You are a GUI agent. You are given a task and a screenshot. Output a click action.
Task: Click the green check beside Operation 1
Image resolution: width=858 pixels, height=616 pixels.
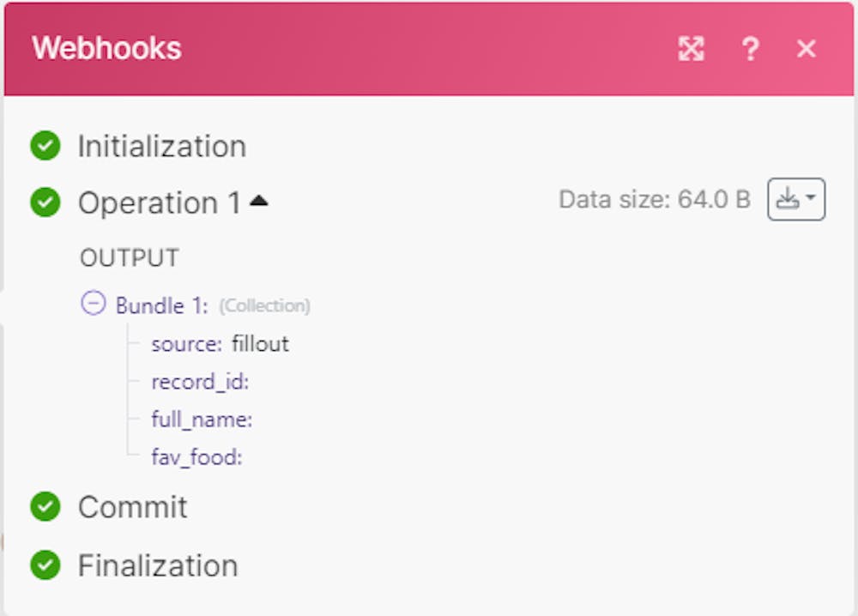[x=45, y=203]
